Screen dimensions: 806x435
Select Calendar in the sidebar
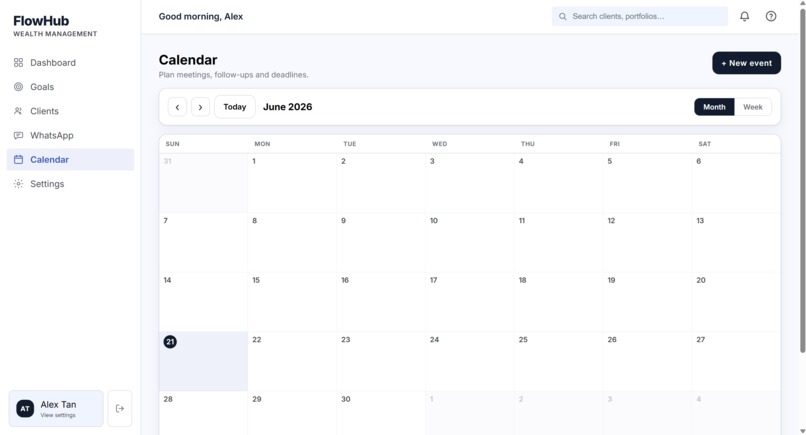coord(70,159)
